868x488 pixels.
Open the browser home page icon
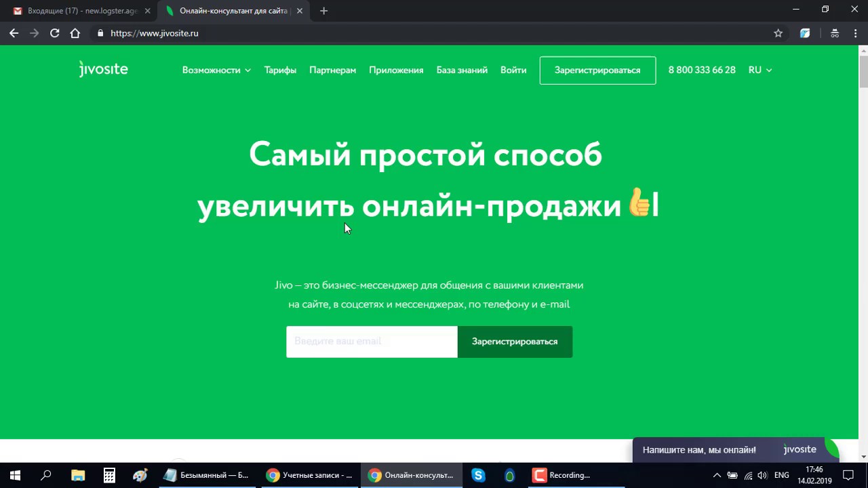(x=75, y=33)
